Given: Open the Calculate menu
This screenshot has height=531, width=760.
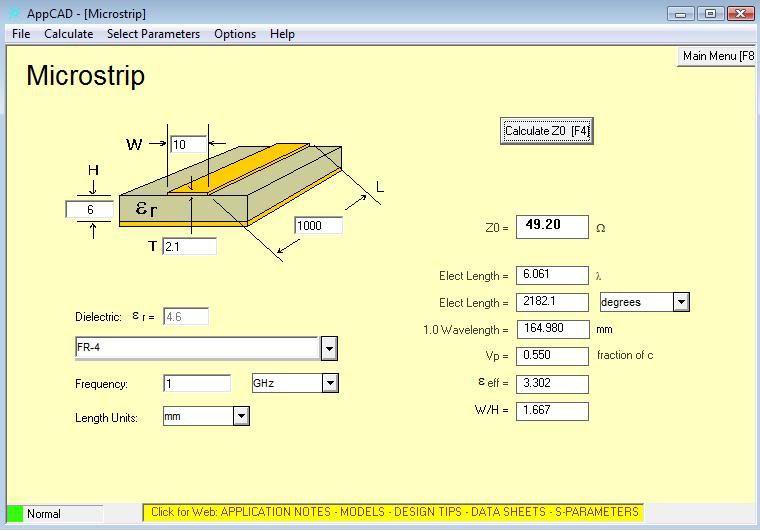Looking at the screenshot, I should pyautogui.click(x=68, y=34).
